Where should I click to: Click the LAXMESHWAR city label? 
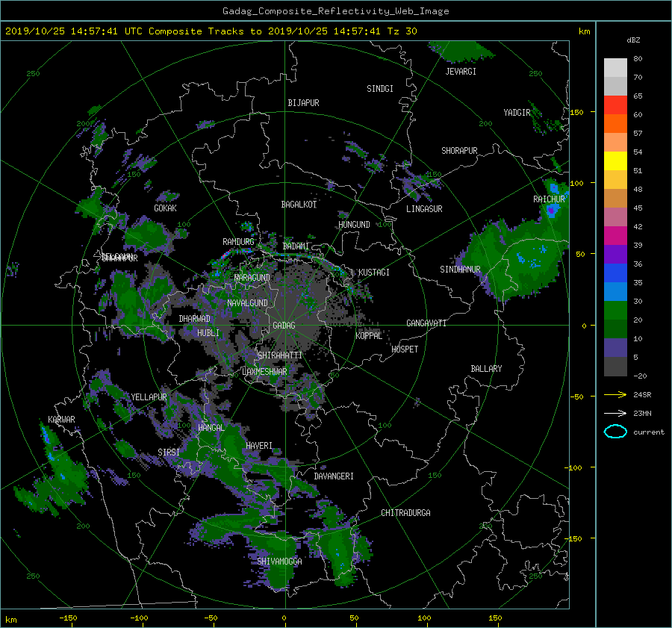click(x=264, y=372)
